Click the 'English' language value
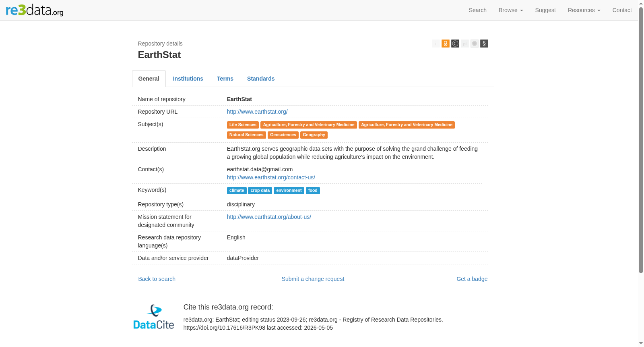The height and width of the screenshot is (347, 644). (x=236, y=237)
